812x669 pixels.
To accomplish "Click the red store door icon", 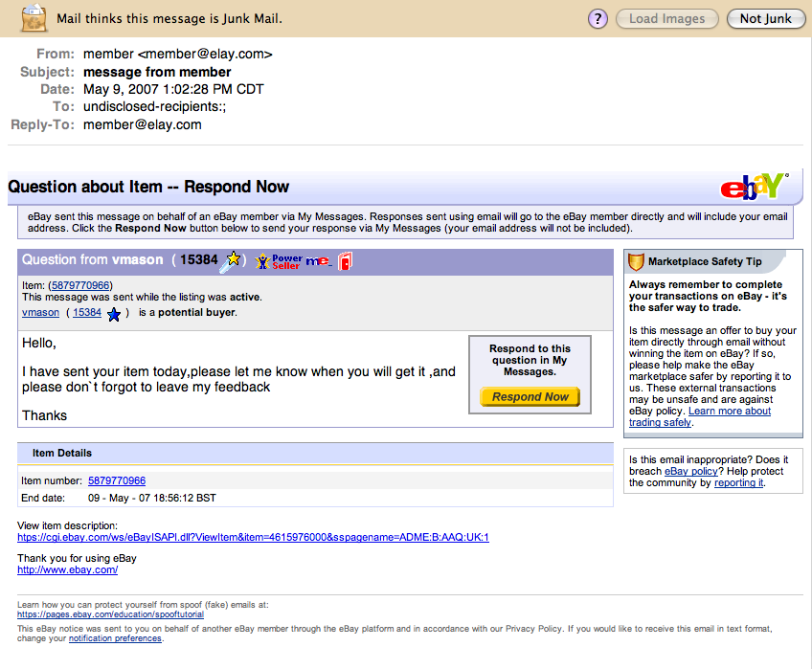I will pyautogui.click(x=345, y=260).
